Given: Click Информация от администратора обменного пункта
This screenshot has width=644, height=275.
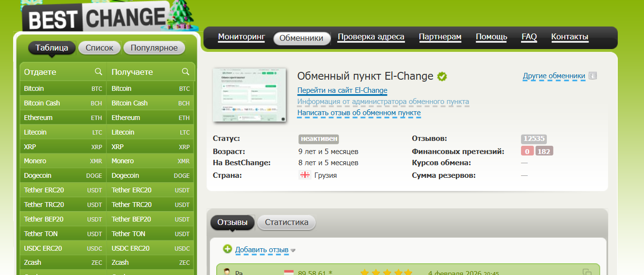Looking at the screenshot, I should [383, 102].
